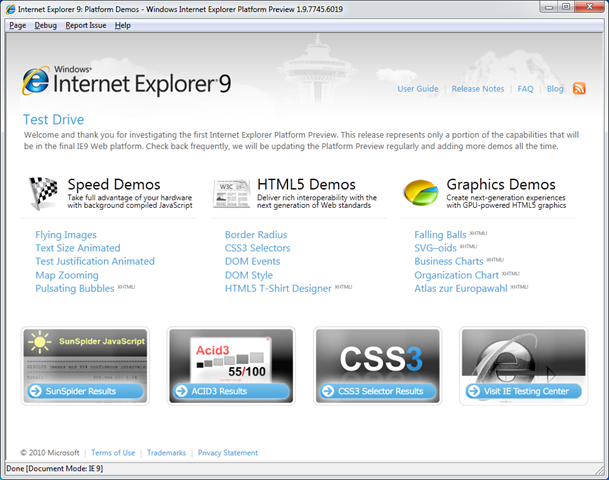Image resolution: width=609 pixels, height=480 pixels.
Task: Click the Speed Demos heading
Action: point(114,184)
